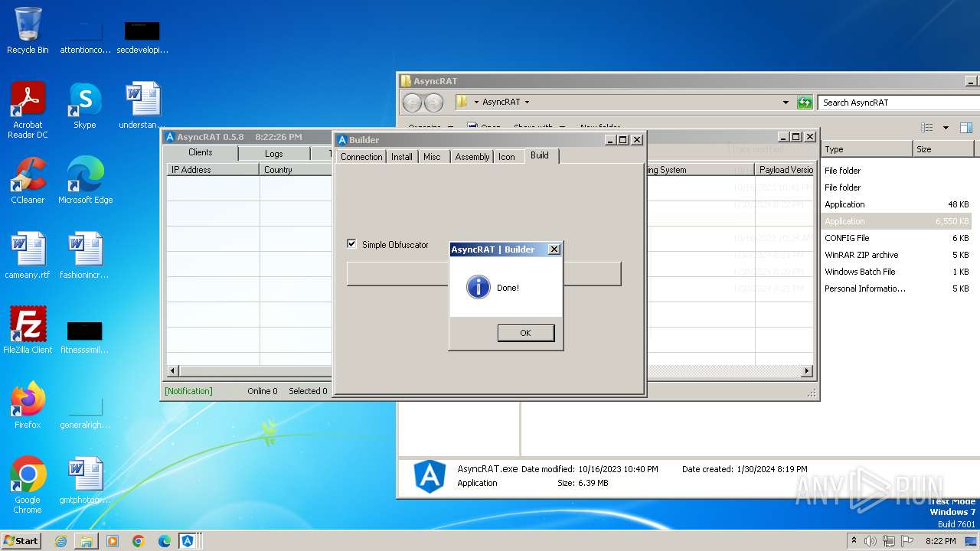
Task: Switch to the Connection tab in Builder
Action: [x=361, y=156]
